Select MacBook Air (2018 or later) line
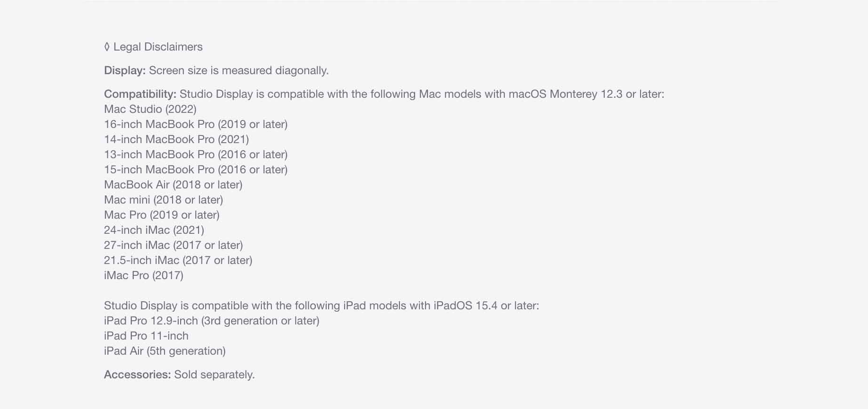This screenshot has width=868, height=409. pyautogui.click(x=173, y=185)
